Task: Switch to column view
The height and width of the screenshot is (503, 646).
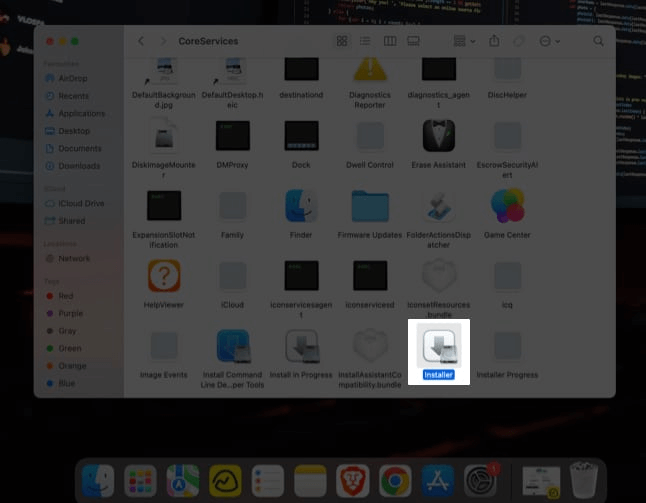Action: click(x=390, y=41)
